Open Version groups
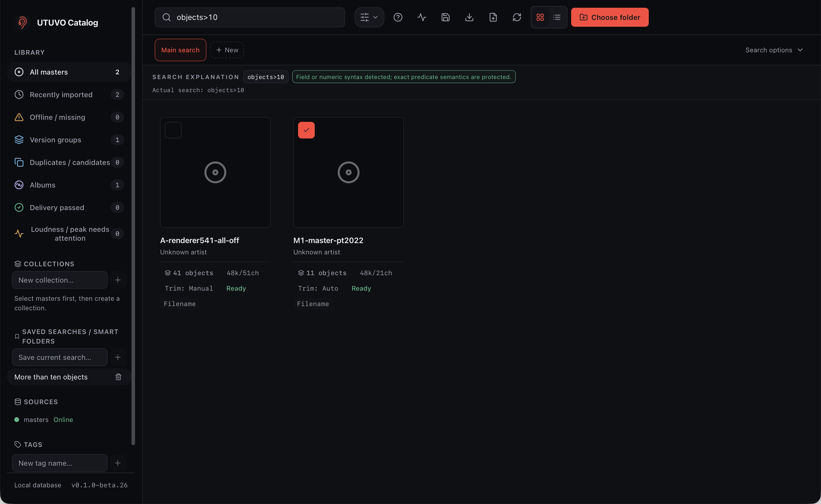 (x=69, y=140)
